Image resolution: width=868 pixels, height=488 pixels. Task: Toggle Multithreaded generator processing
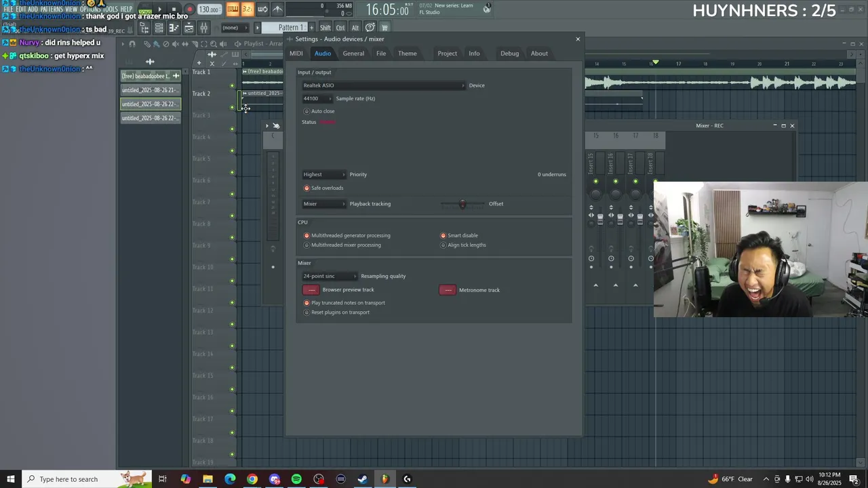click(347, 235)
